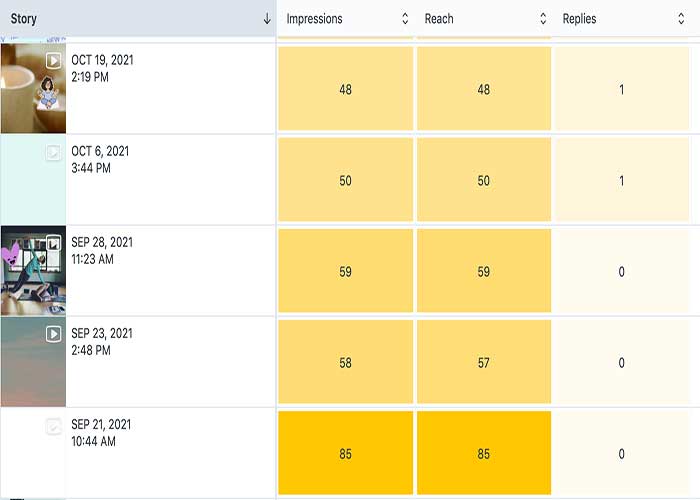The height and width of the screenshot is (500, 700).
Task: Select the Sep 21, 2021 story date
Action: 100,425
